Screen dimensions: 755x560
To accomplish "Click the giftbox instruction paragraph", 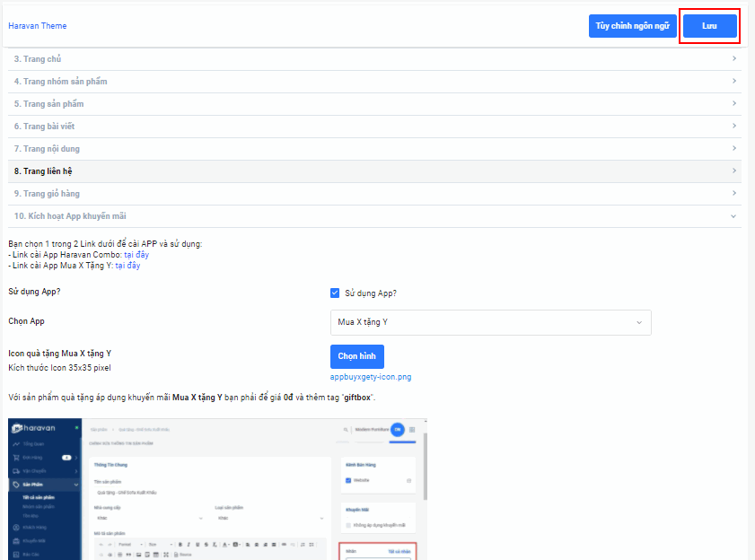I will tap(191, 398).
